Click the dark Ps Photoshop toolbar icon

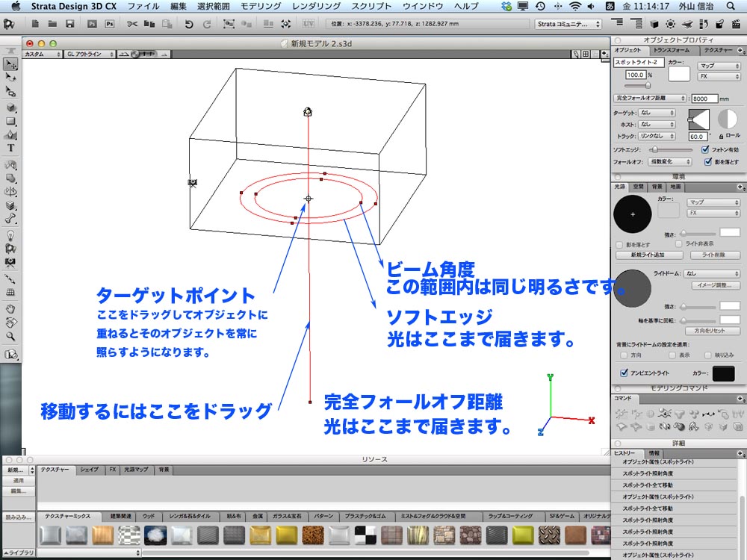93,24
